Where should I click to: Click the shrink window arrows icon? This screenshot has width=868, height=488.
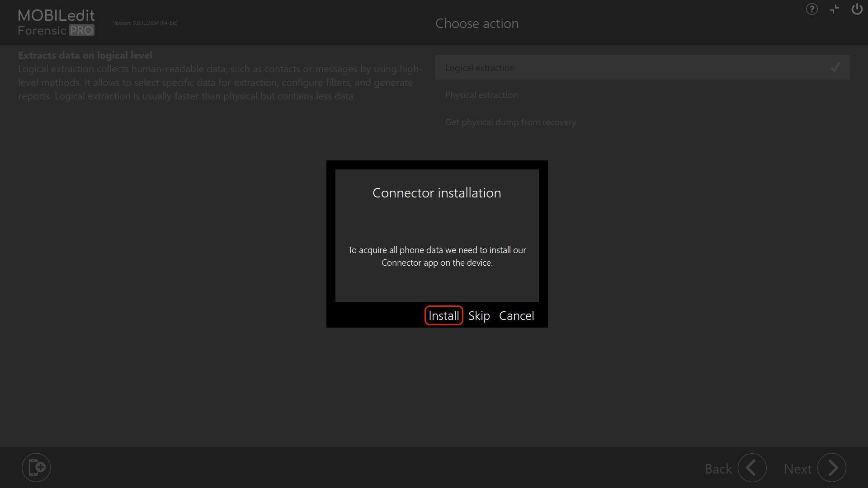coord(835,9)
